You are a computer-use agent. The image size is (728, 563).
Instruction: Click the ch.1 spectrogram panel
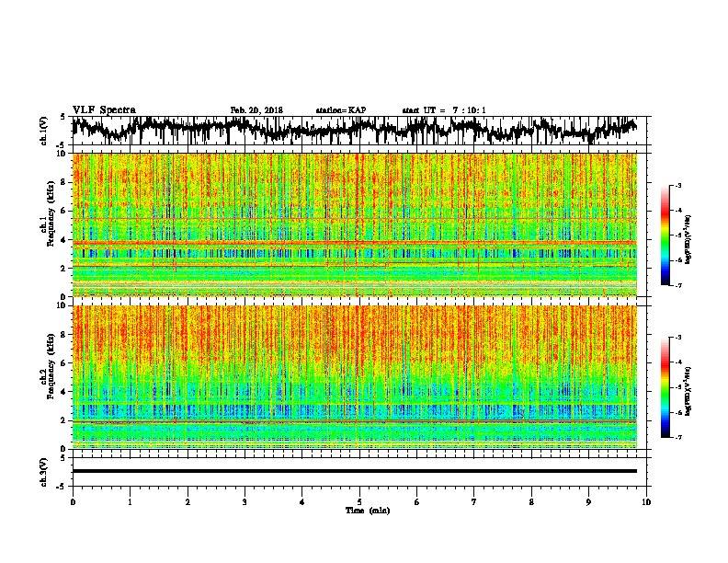tap(355, 224)
